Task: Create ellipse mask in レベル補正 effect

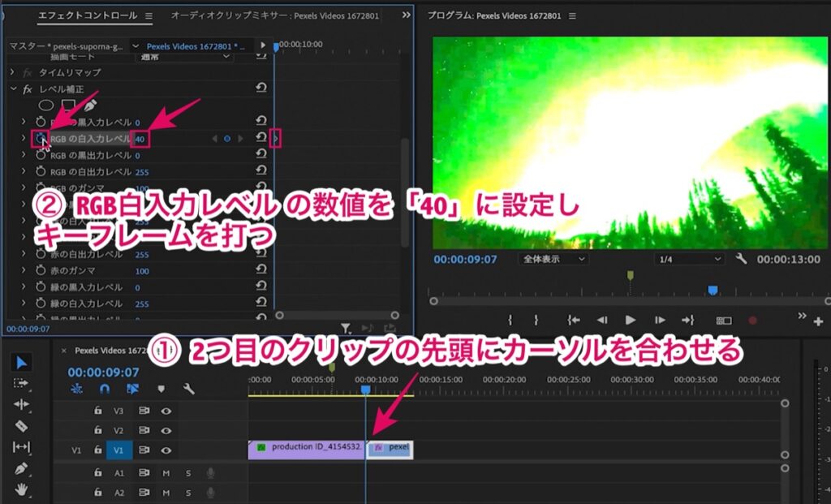Action: coord(46,105)
